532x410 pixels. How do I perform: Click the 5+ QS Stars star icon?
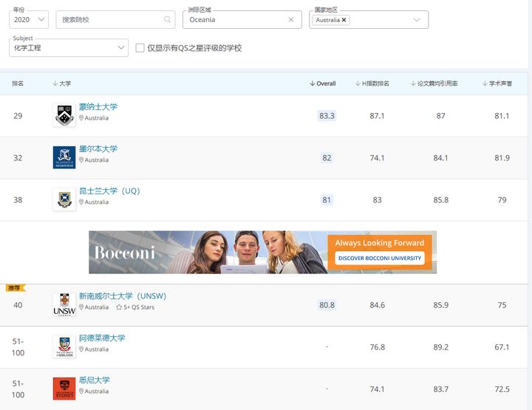119,307
